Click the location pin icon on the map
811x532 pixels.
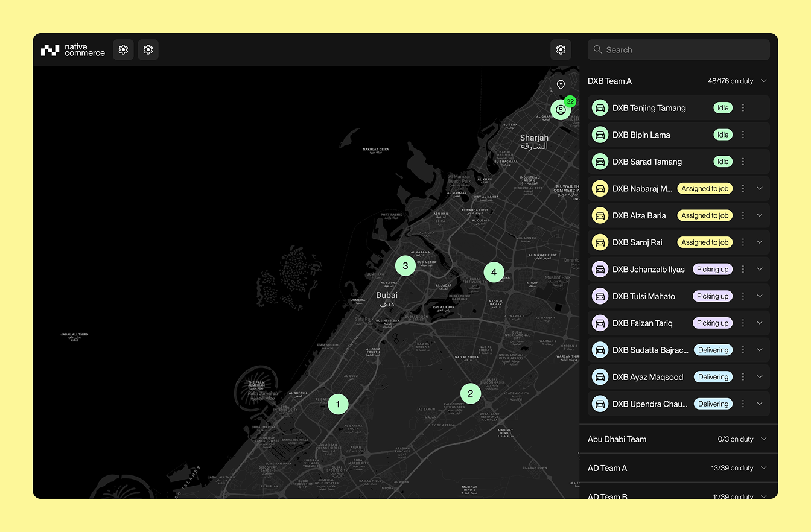point(561,84)
